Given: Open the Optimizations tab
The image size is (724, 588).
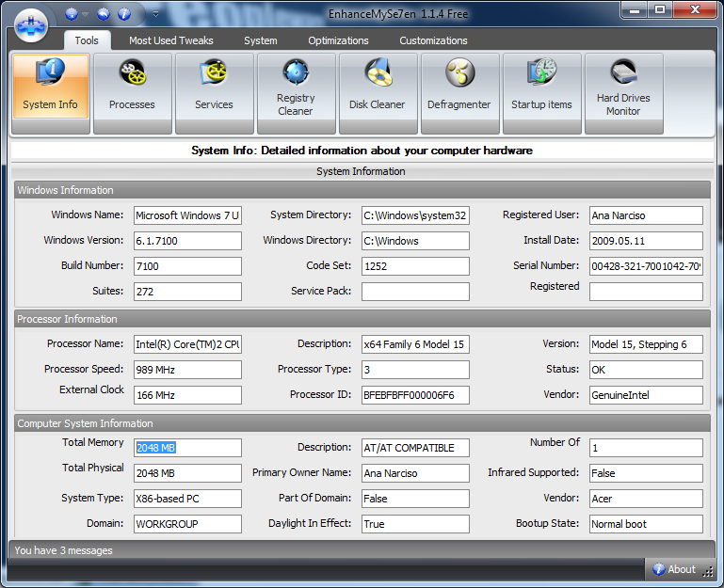Looking at the screenshot, I should click(338, 40).
